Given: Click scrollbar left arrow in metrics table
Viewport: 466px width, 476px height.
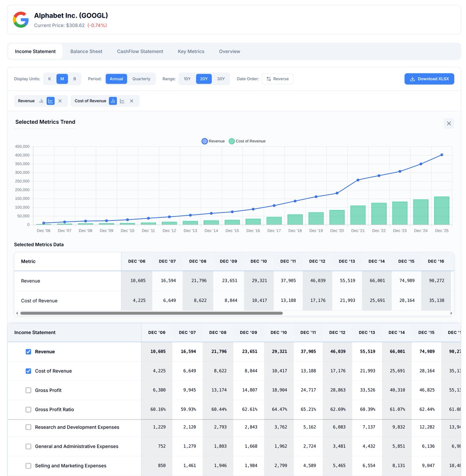Looking at the screenshot, I should point(17,313).
